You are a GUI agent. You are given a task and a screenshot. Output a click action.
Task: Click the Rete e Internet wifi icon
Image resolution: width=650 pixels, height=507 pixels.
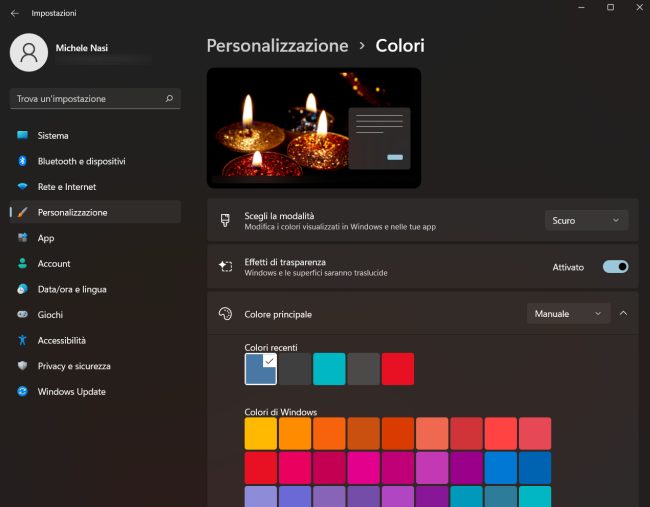tap(22, 187)
